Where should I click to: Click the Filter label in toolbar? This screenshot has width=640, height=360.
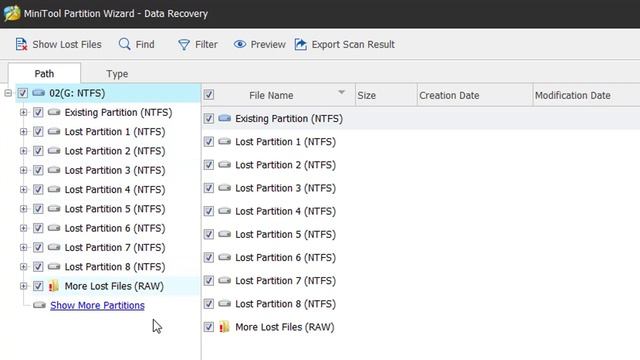[206, 44]
